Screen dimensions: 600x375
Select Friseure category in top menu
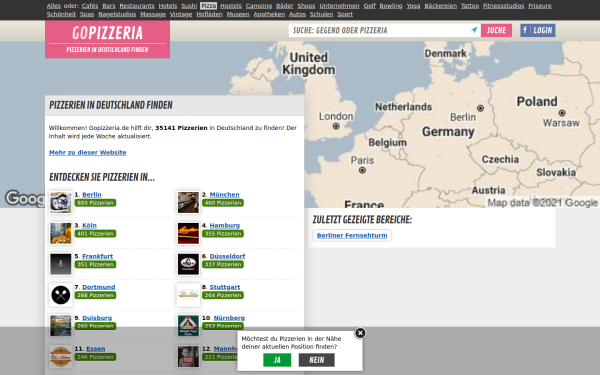coord(540,6)
